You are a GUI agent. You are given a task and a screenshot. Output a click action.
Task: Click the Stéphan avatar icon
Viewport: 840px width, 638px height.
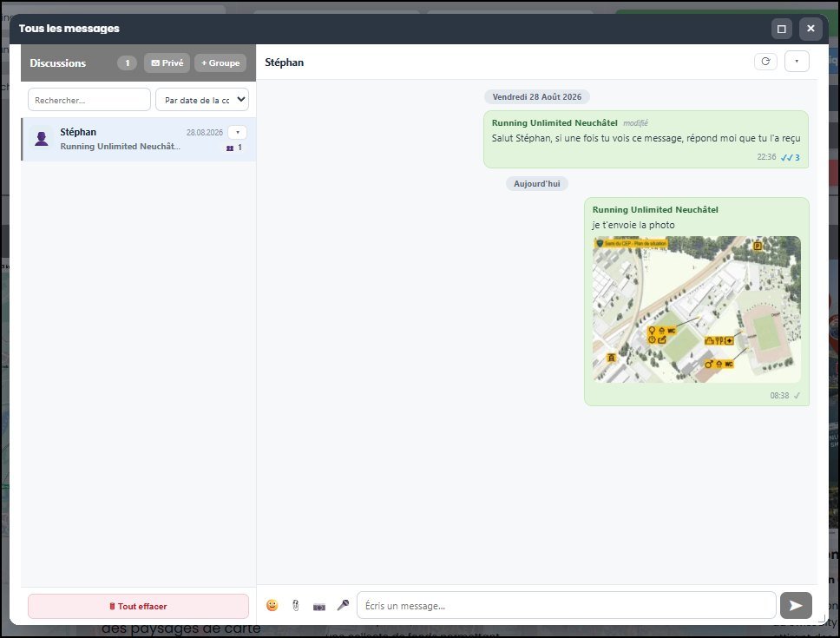42,139
